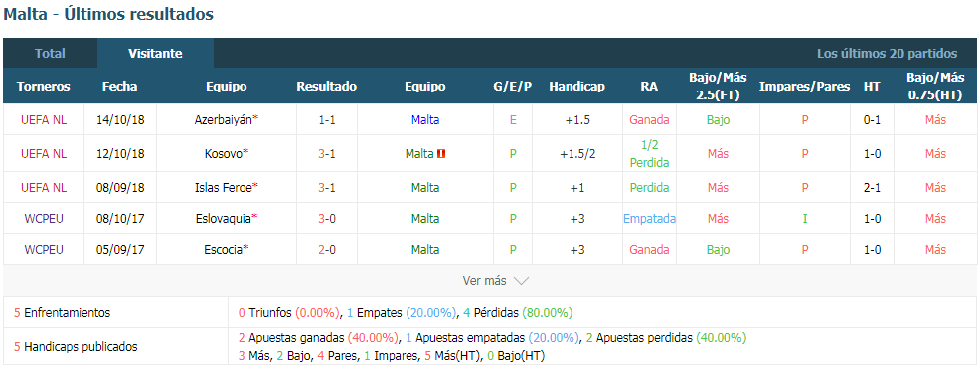Click Islas Feroe team name

coord(223,188)
